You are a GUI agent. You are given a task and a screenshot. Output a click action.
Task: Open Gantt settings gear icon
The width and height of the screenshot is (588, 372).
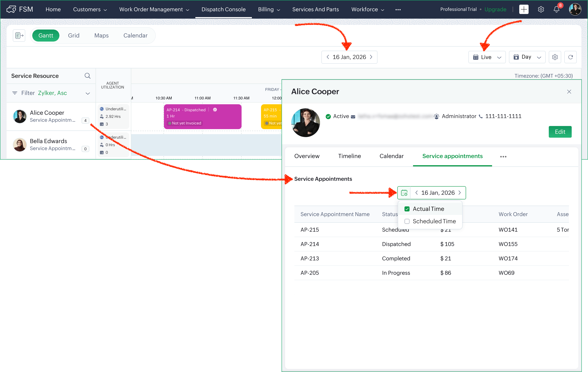point(555,57)
